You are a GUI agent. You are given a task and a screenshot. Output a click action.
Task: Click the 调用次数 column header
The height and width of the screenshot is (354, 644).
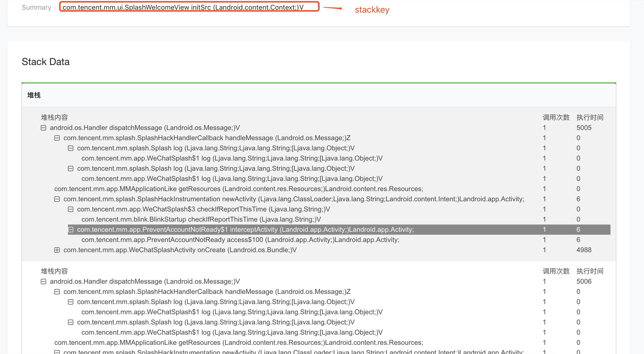tap(556, 117)
